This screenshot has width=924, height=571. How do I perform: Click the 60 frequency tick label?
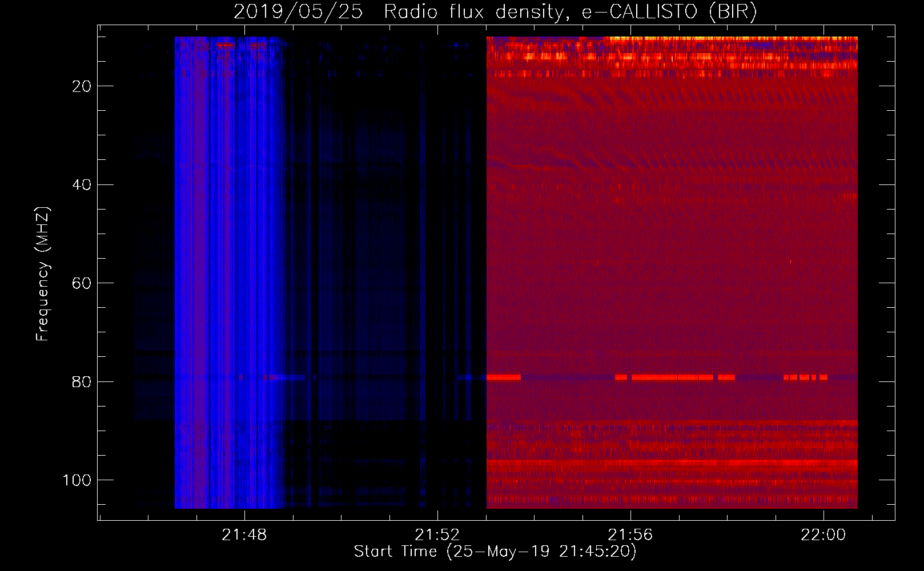coord(82,284)
